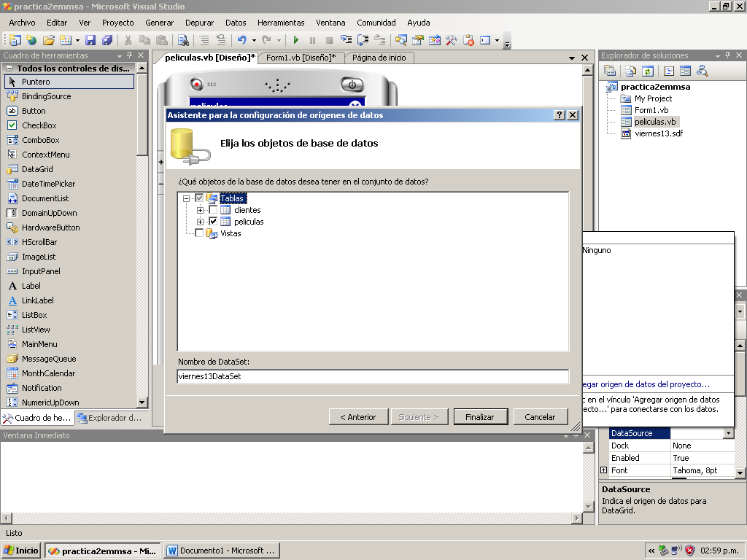747x560 pixels.
Task: Click Agregar origen de datos del proyecto link
Action: click(x=646, y=384)
